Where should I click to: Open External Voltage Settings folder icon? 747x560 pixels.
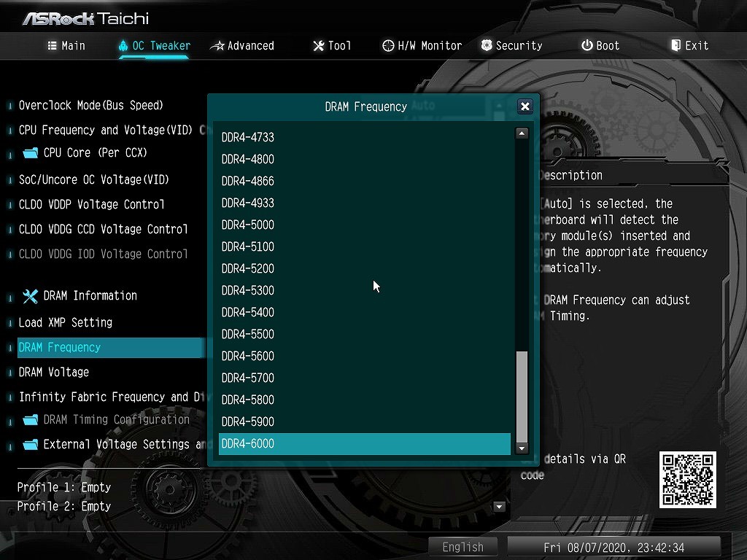(31, 444)
